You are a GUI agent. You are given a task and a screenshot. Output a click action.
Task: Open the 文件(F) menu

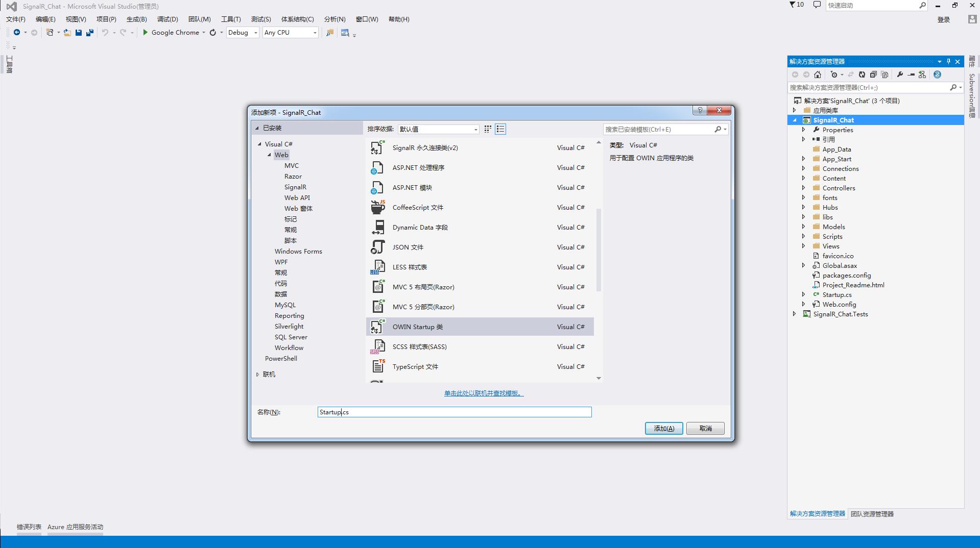pos(16,19)
